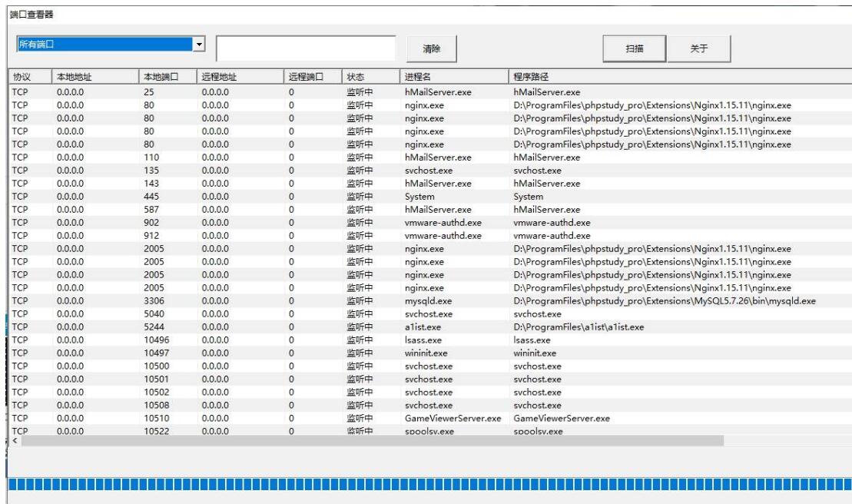Select the 所有端口 combo box field
Screen dimensions: 852x504
point(104,45)
